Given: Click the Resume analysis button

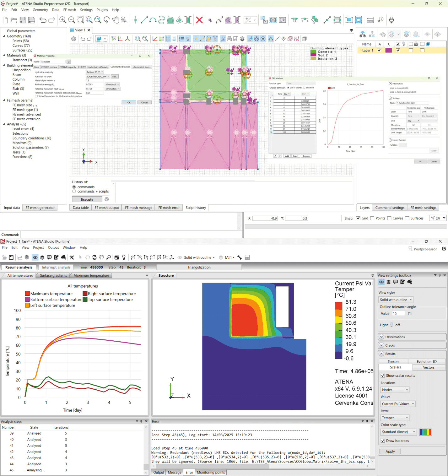Looking at the screenshot, I should click(19, 268).
